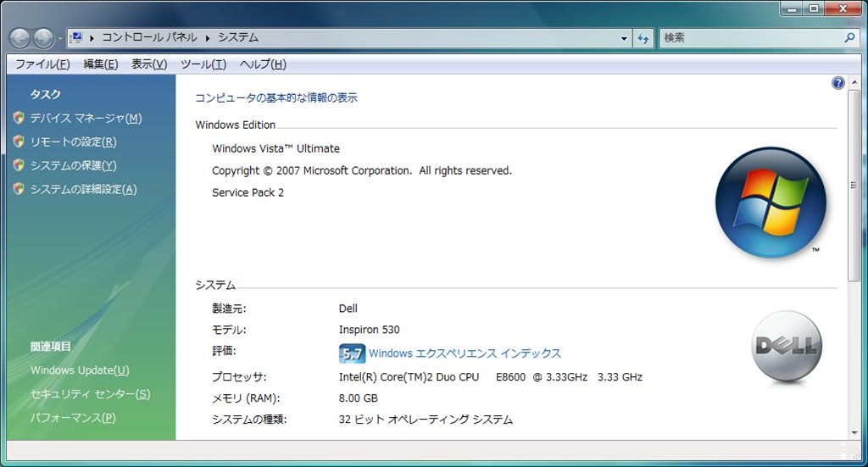The height and width of the screenshot is (467, 868).
Task: Close the System window
Action: pyautogui.click(x=843, y=8)
